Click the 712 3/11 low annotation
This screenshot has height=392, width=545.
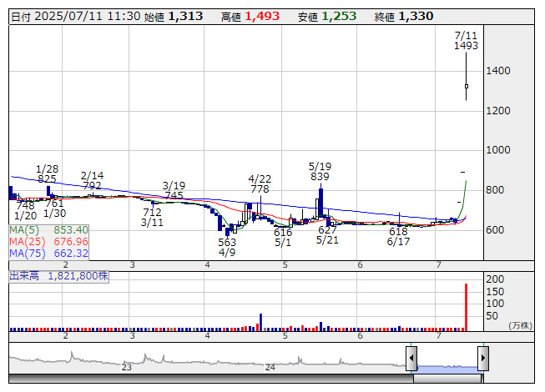[152, 217]
